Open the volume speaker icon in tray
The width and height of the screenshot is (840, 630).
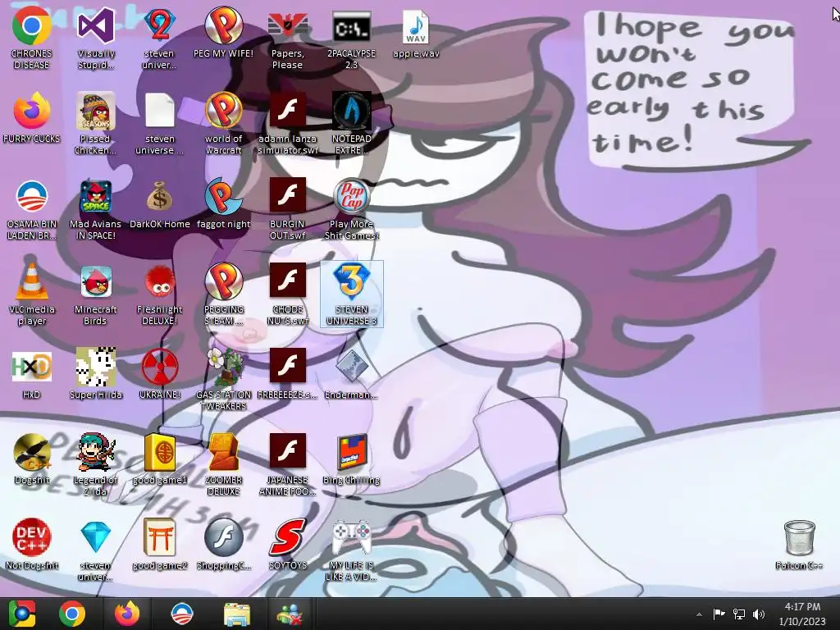[759, 614]
